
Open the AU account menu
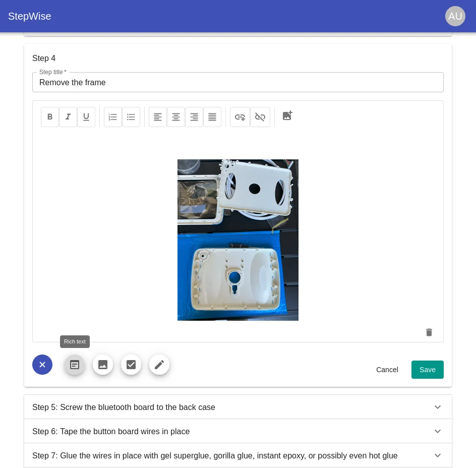point(455,16)
